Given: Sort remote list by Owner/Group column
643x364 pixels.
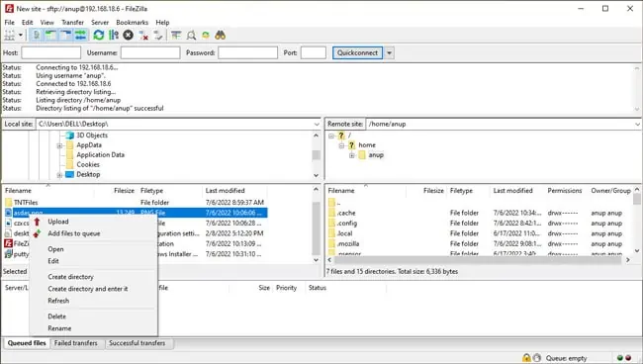Looking at the screenshot, I should 610,191.
